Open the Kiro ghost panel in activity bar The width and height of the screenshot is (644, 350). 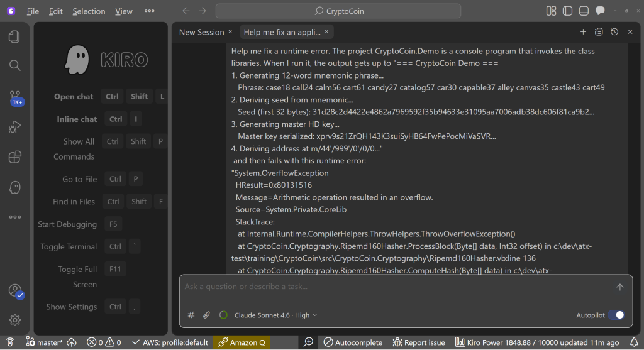tap(14, 187)
